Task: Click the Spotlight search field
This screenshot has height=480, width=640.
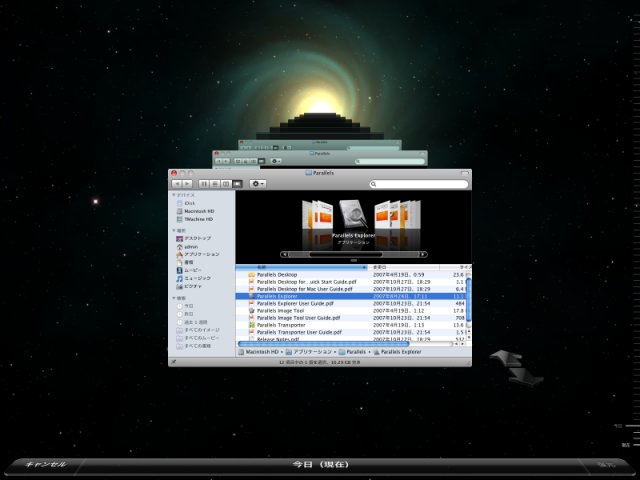Action: (x=419, y=184)
